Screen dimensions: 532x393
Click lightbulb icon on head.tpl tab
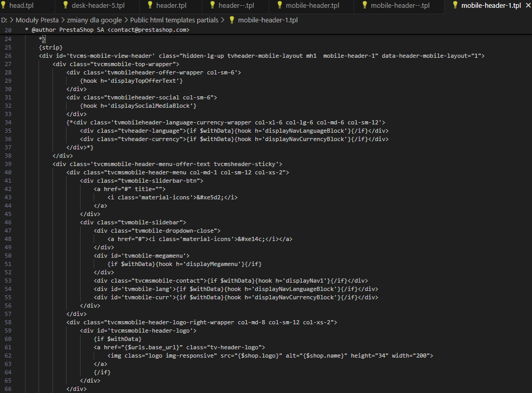pos(4,5)
